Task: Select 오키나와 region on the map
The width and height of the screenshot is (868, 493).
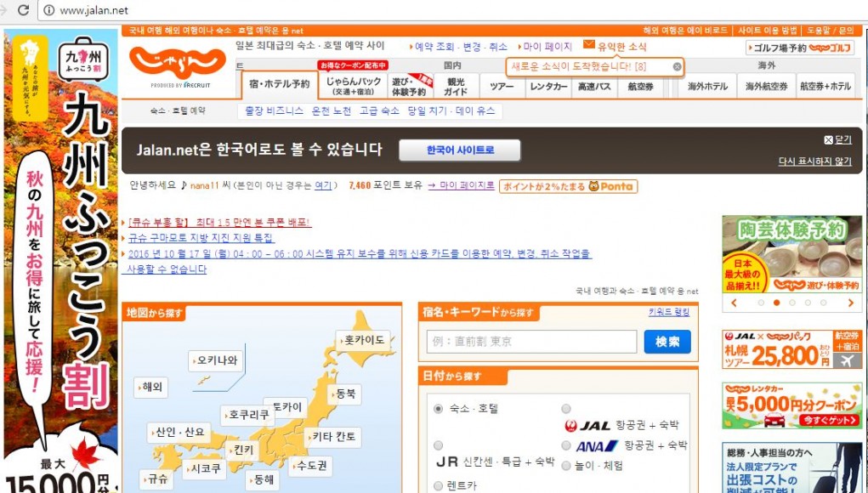Action: [215, 360]
